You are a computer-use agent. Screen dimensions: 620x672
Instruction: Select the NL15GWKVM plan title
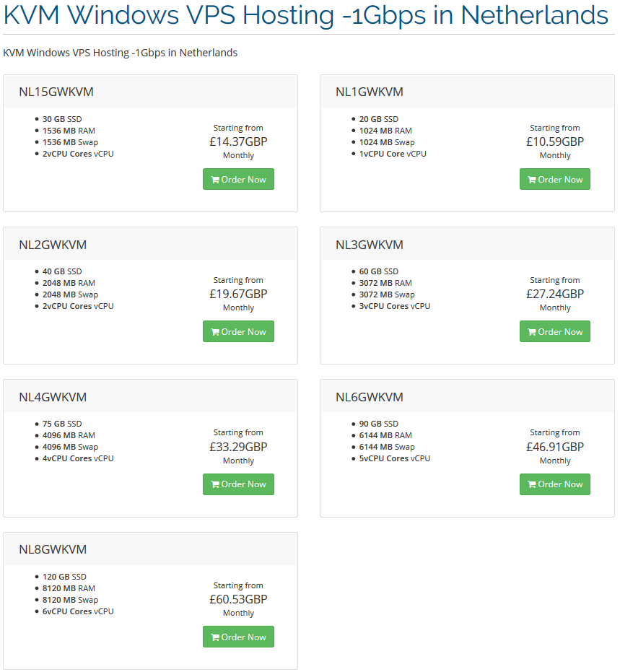click(x=56, y=92)
